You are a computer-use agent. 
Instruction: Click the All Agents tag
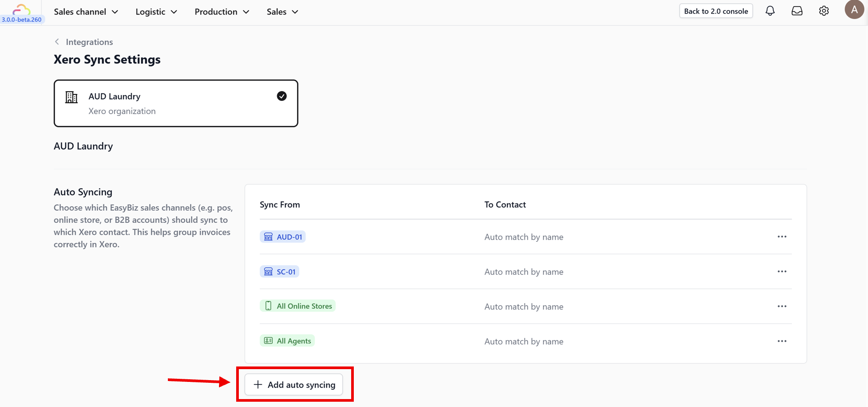coord(287,340)
